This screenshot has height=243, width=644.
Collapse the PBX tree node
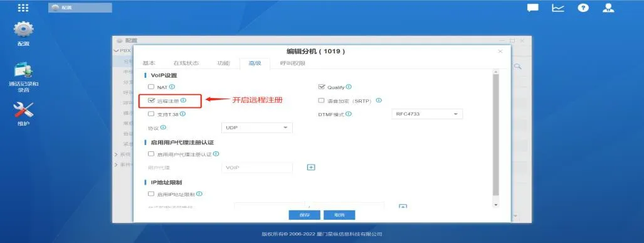(116, 51)
